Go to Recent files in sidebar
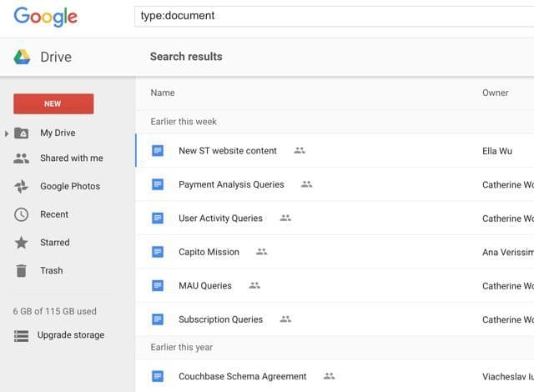Image resolution: width=534 pixels, height=392 pixels. [54, 214]
